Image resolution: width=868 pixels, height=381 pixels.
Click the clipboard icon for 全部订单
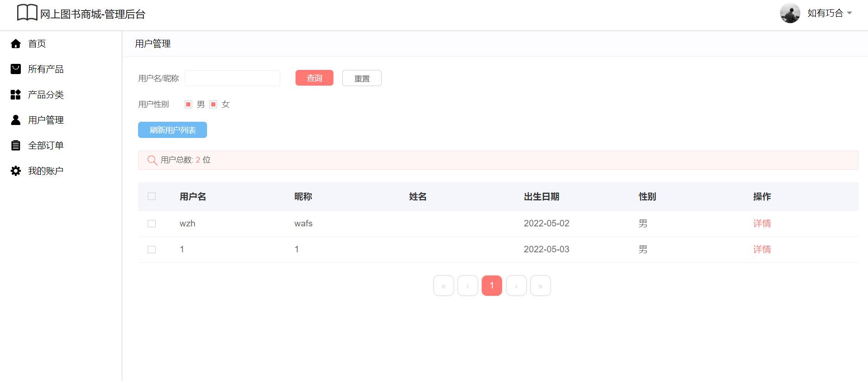[x=16, y=145]
